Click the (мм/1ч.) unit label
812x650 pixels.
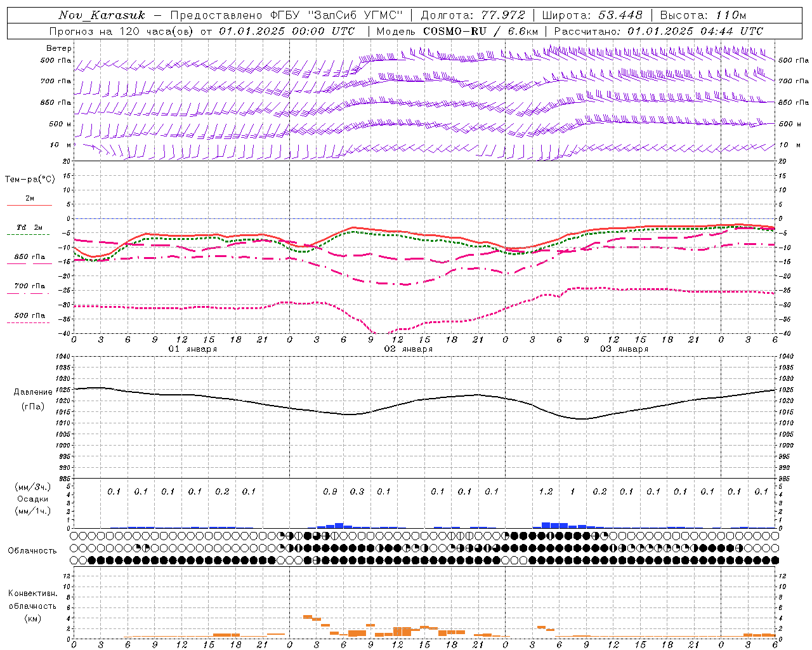tap(32, 511)
